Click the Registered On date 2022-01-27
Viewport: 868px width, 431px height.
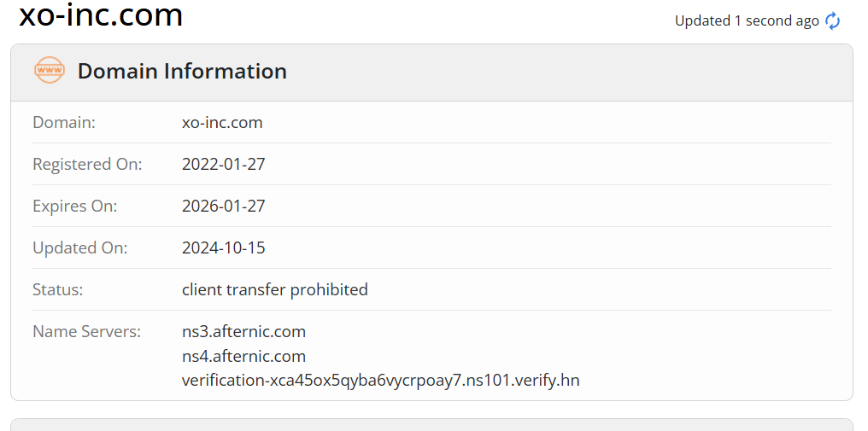coord(224,165)
